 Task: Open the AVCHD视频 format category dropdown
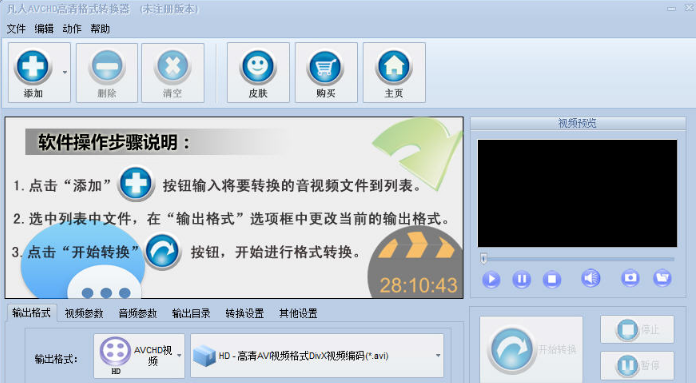(139, 356)
